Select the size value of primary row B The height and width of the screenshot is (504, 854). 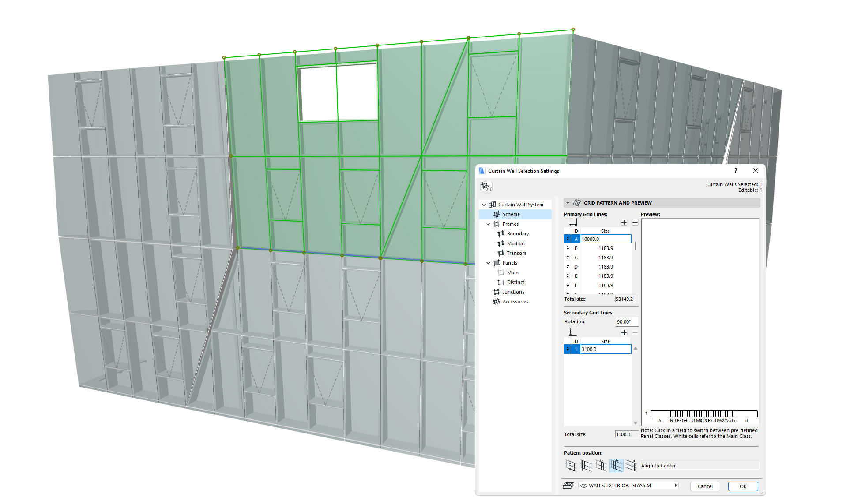pyautogui.click(x=606, y=248)
